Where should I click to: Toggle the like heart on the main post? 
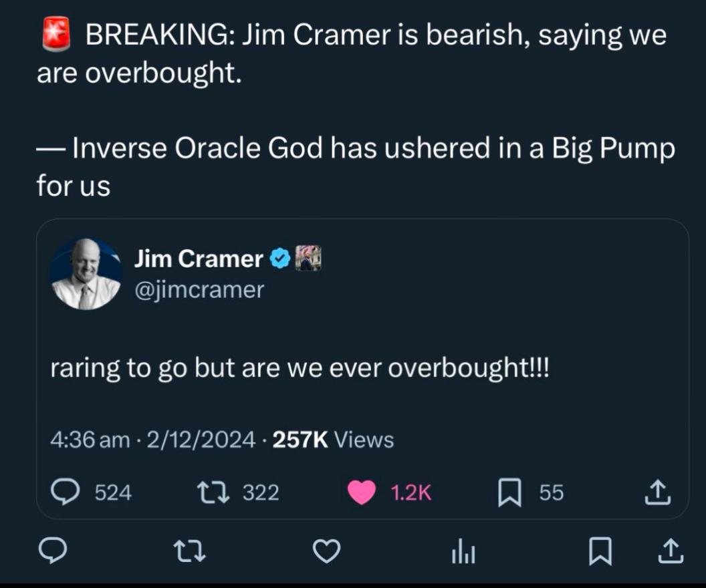[328, 552]
